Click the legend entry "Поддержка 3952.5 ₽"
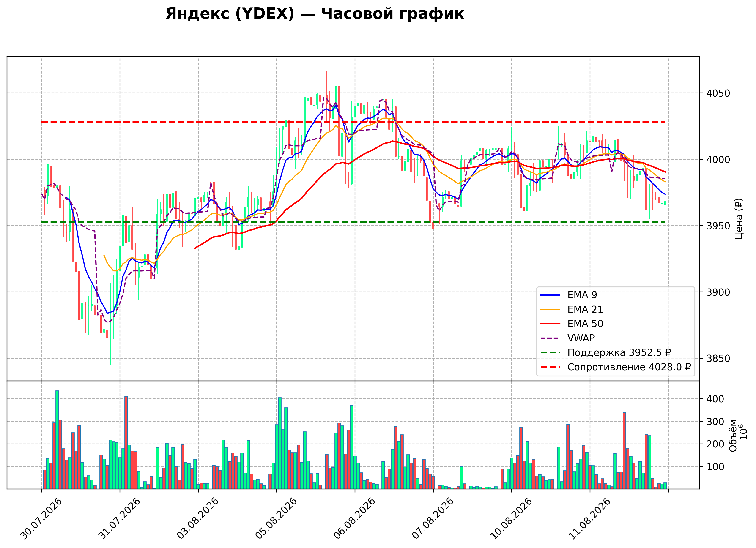Viewport: 756px width, 548px height. [605, 352]
